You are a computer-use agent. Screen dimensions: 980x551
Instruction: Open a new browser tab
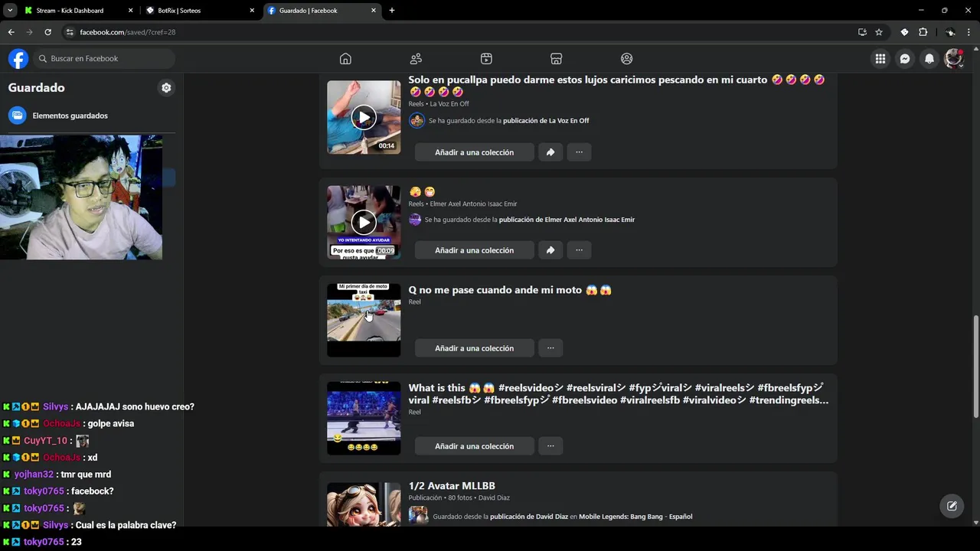click(392, 11)
